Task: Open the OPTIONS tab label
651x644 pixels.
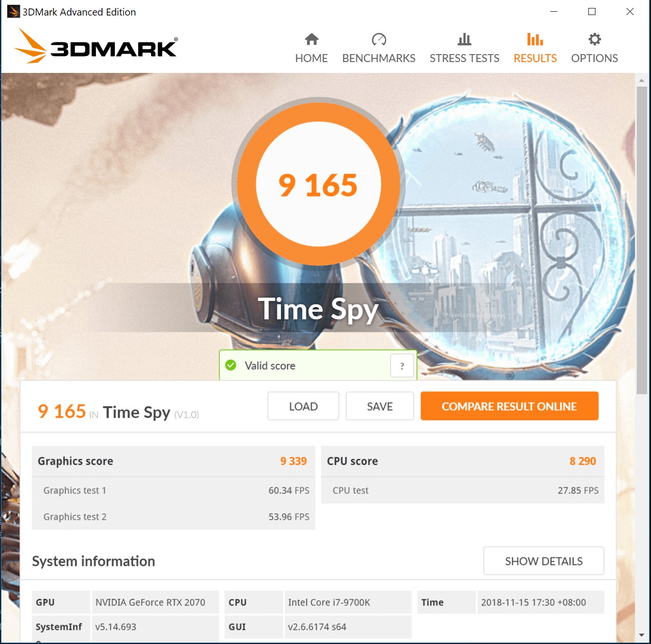Action: (595, 58)
